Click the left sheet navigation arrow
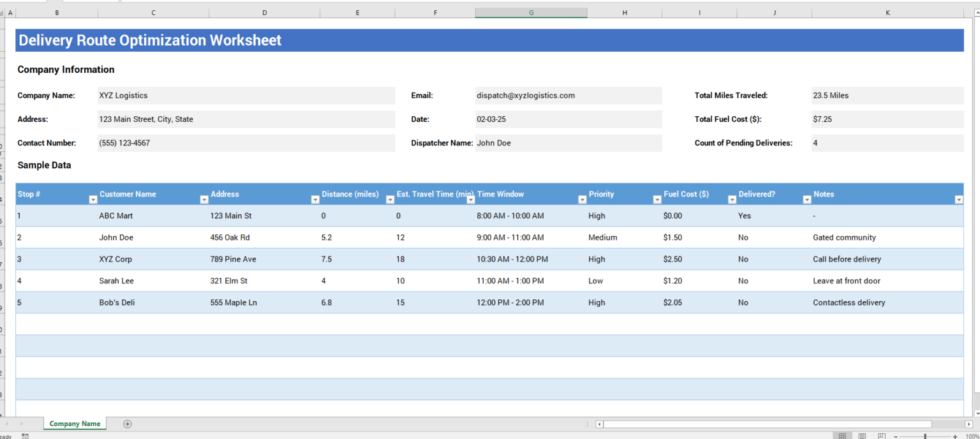 (x=7, y=424)
